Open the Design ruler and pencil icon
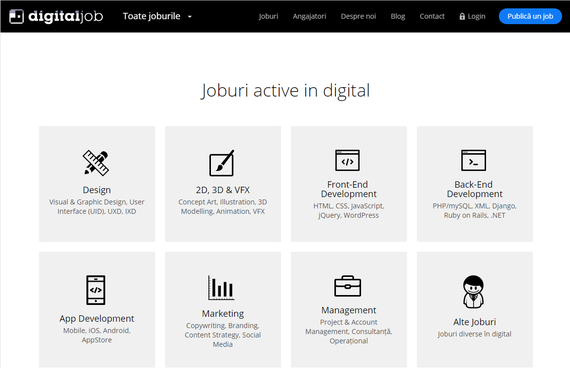The image size is (570, 368). pos(96,163)
